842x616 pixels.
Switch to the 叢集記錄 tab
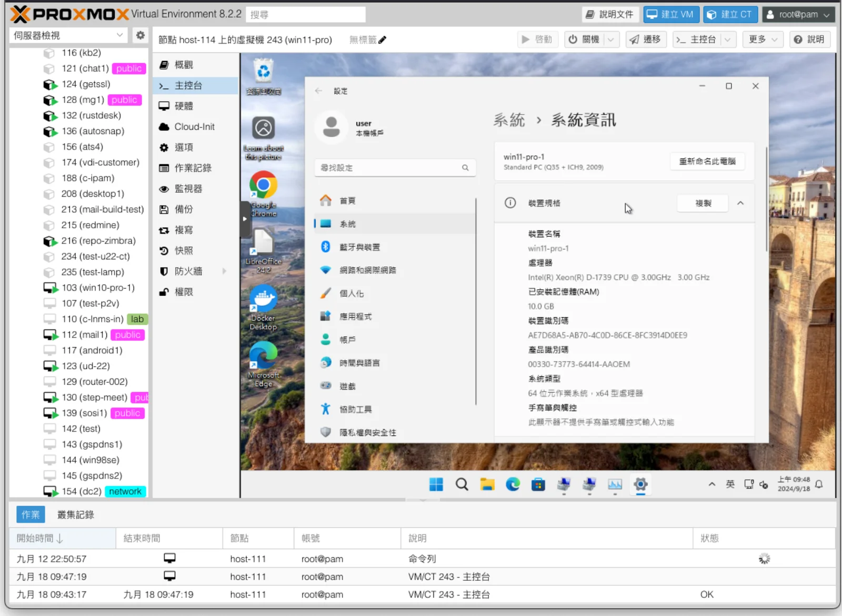76,514
